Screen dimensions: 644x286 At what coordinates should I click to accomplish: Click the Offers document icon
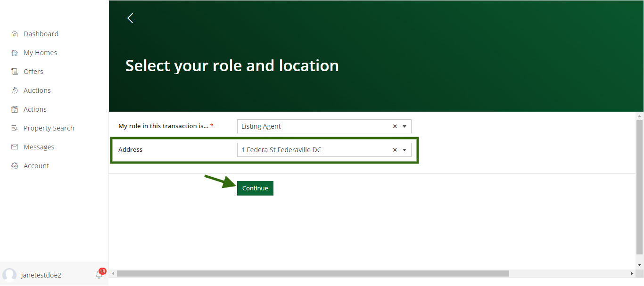click(x=15, y=72)
